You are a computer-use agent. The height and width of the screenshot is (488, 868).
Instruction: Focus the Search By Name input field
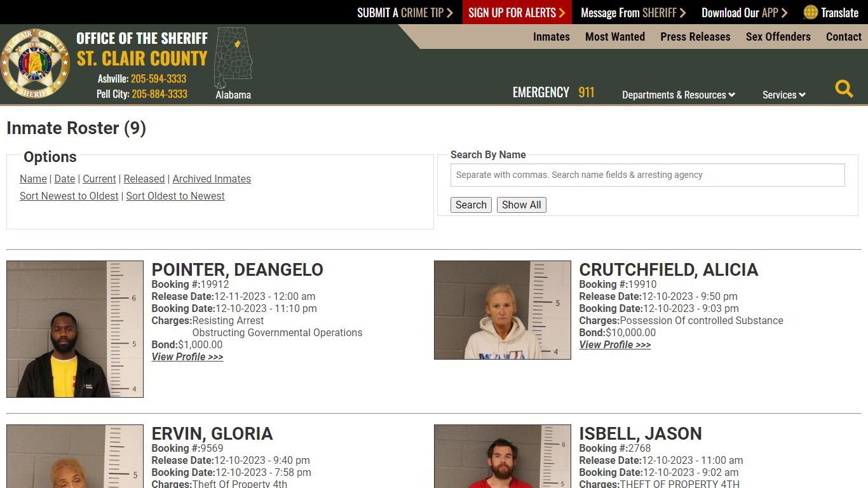(648, 175)
